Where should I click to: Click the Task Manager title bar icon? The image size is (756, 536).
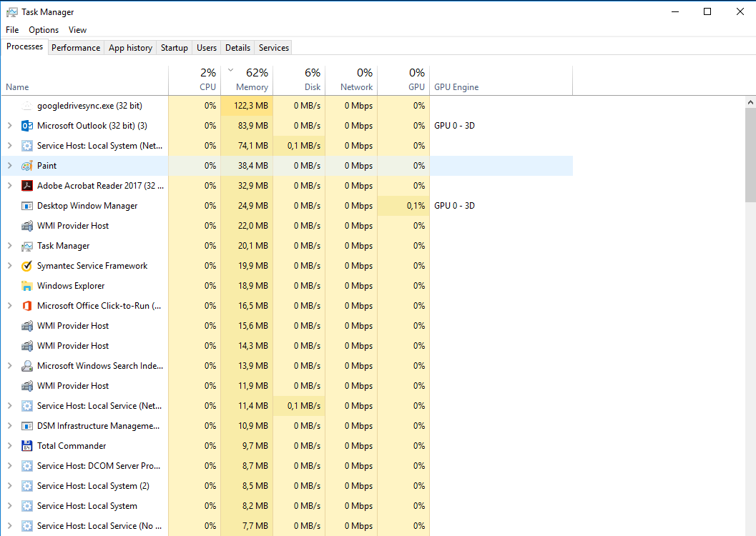(x=11, y=12)
